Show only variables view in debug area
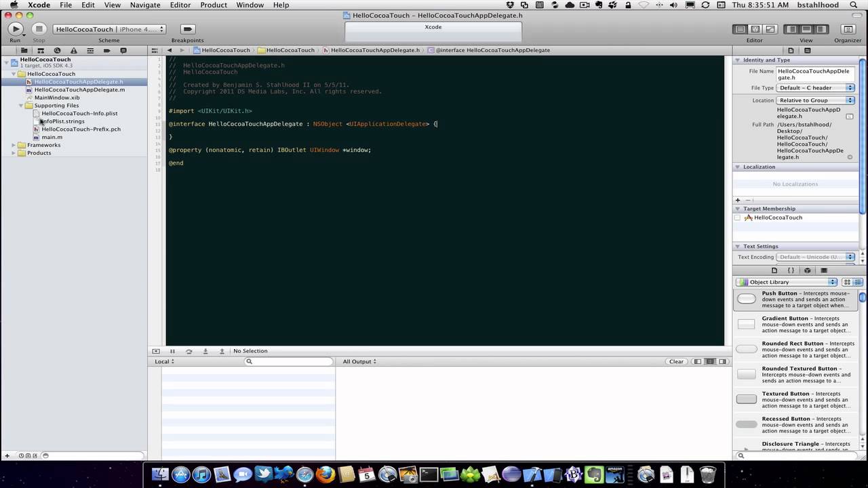The image size is (868, 488). [x=698, y=361]
